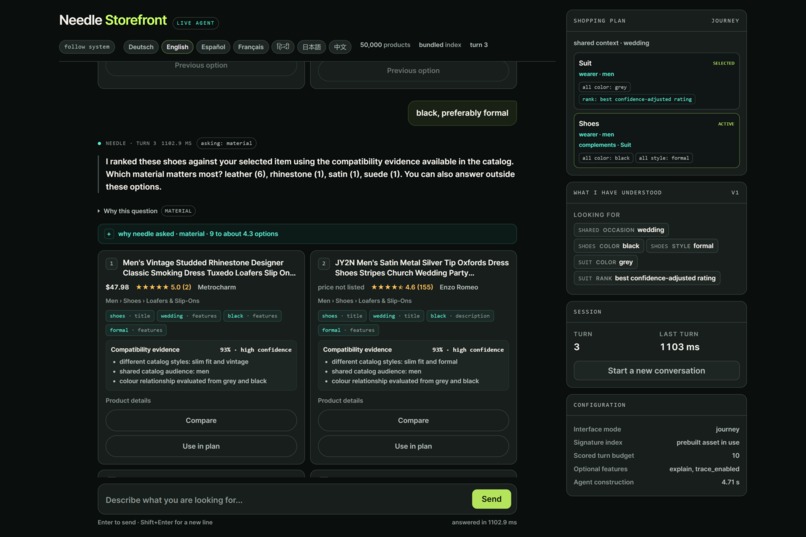Viewport: 806px width, 537px height.
Task: Switch language to Français
Action: pyautogui.click(x=250, y=47)
